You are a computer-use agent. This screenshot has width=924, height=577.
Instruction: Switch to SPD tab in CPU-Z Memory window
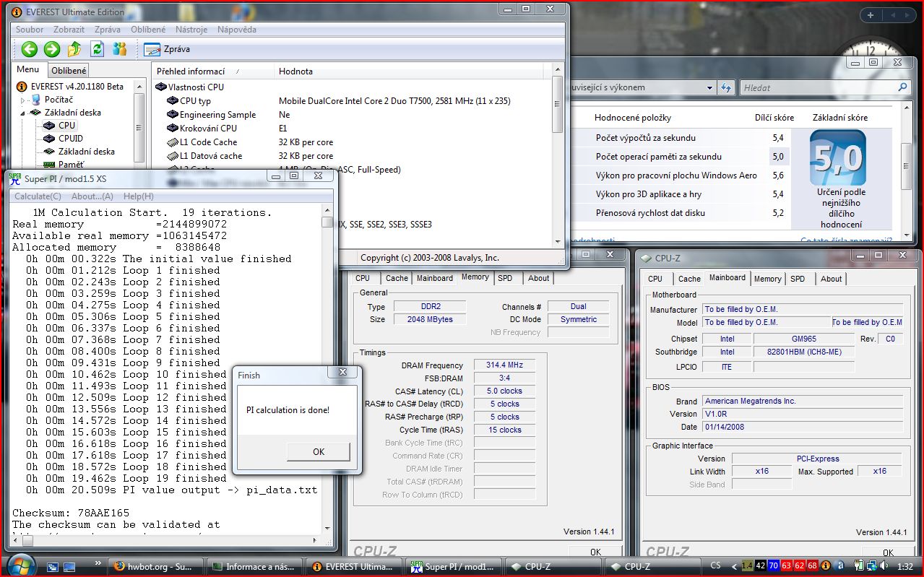point(505,278)
